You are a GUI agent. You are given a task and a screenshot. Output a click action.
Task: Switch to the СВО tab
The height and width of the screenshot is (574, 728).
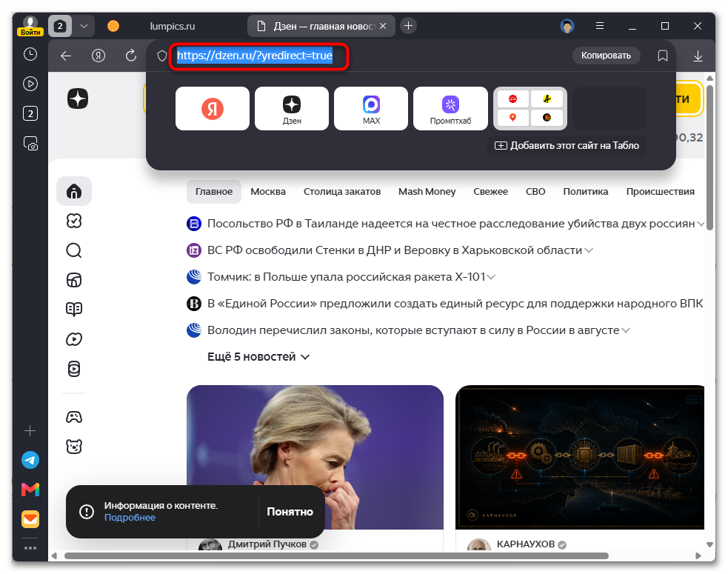535,191
